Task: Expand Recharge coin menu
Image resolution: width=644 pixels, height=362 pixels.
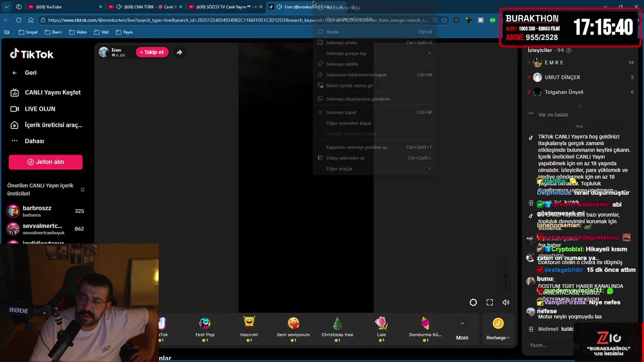Action: 498,330
